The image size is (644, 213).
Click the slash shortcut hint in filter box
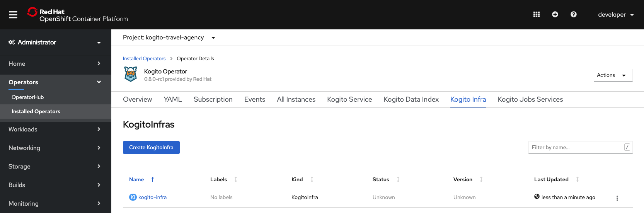(x=627, y=147)
